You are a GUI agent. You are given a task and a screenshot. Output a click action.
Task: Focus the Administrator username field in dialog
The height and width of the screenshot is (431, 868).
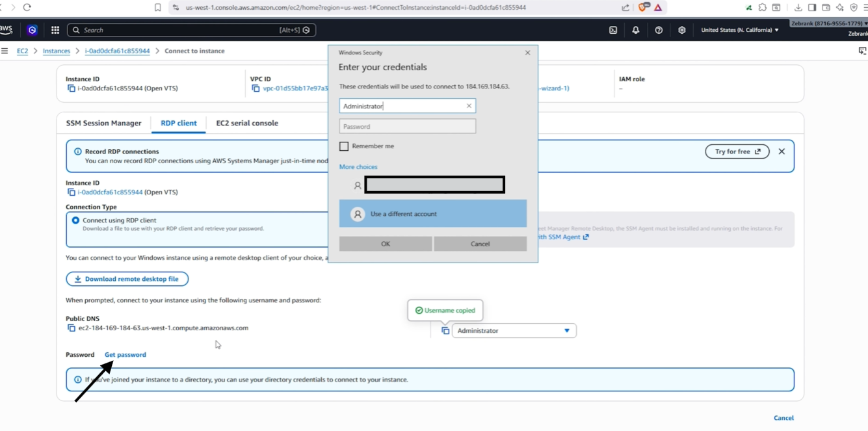[x=408, y=106]
